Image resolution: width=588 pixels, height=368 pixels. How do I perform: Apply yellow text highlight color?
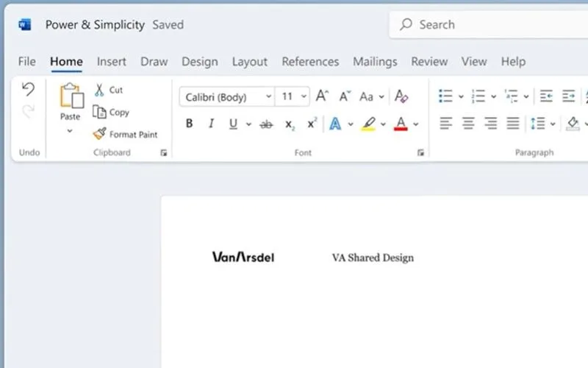369,124
